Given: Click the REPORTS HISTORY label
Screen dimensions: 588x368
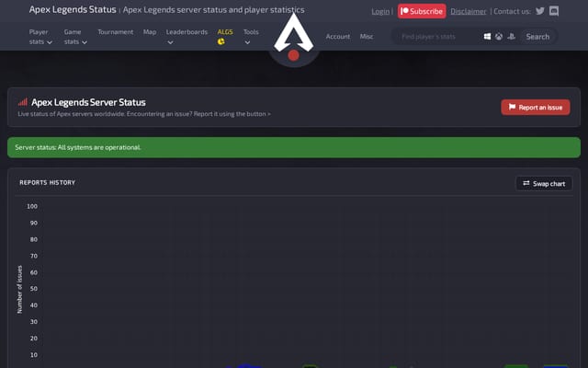Looking at the screenshot, I should point(47,182).
